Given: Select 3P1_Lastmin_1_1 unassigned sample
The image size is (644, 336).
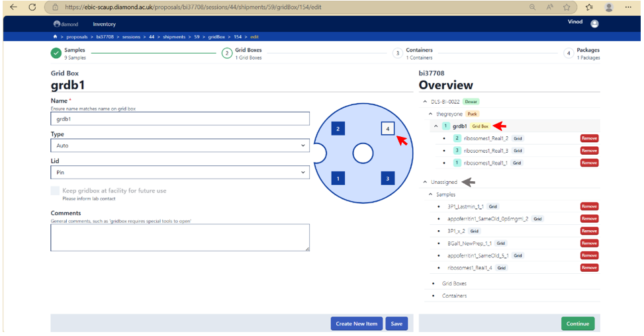Looking at the screenshot, I should (465, 207).
